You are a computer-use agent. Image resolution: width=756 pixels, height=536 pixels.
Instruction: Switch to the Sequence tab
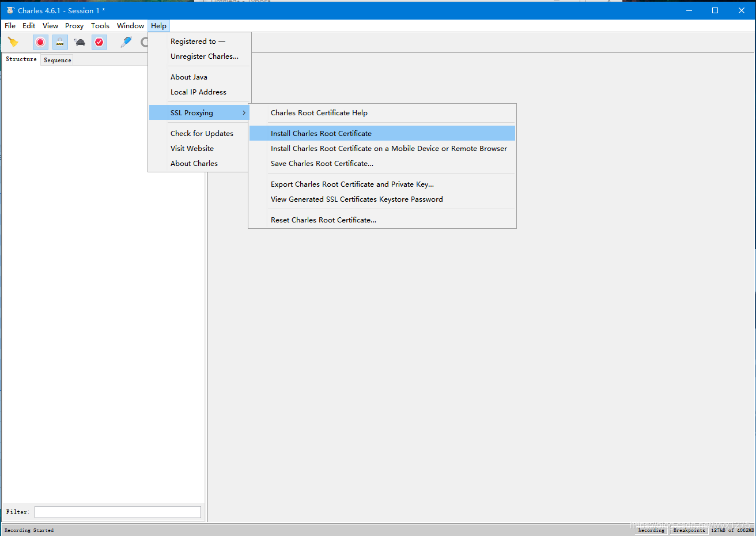pyautogui.click(x=58, y=60)
